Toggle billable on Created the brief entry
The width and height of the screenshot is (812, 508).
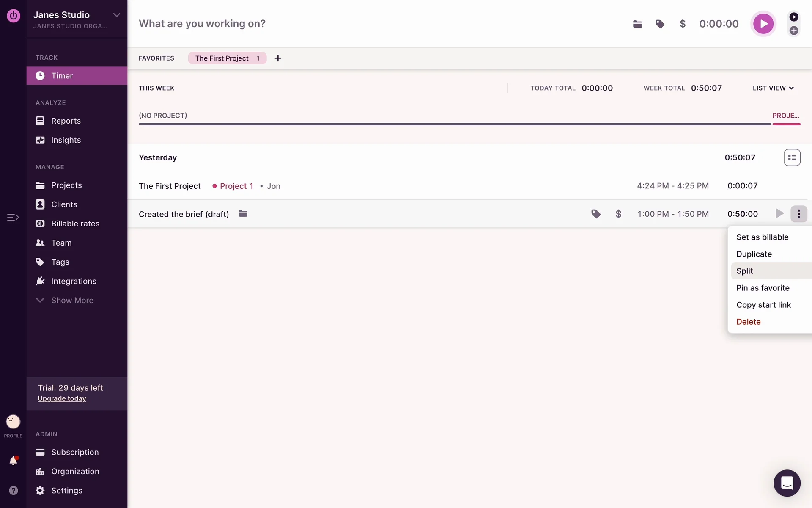coord(618,214)
